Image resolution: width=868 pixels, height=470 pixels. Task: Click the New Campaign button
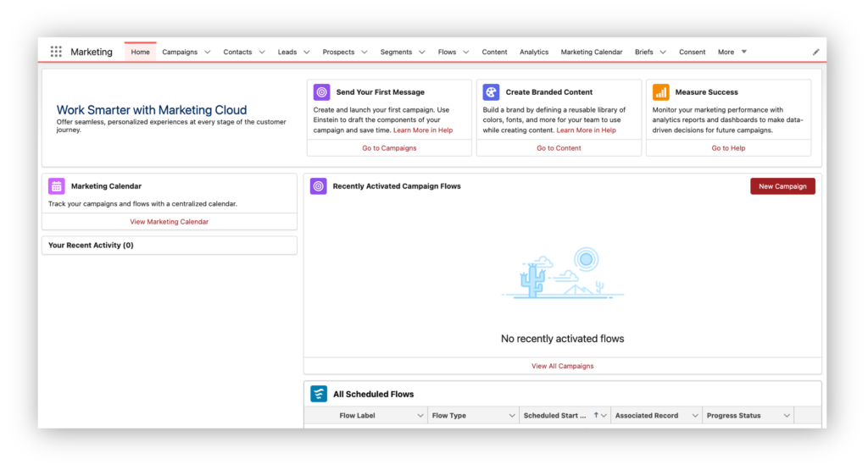(x=782, y=186)
